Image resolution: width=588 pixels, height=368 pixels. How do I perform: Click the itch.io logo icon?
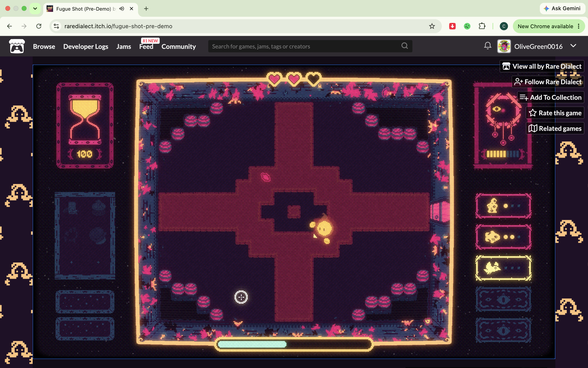pos(17,46)
